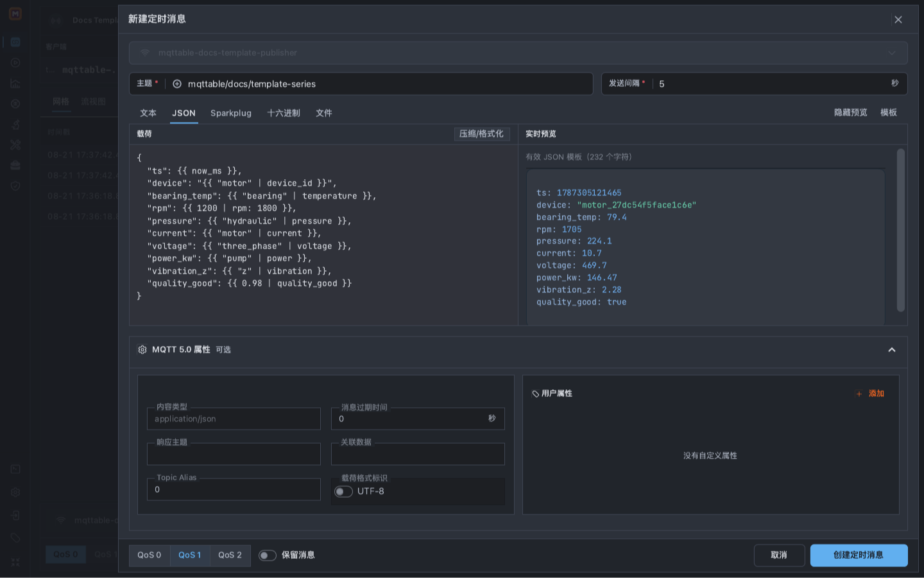Switch to the 文本 payload tab
Viewport: 924px width, 578px height.
point(148,113)
